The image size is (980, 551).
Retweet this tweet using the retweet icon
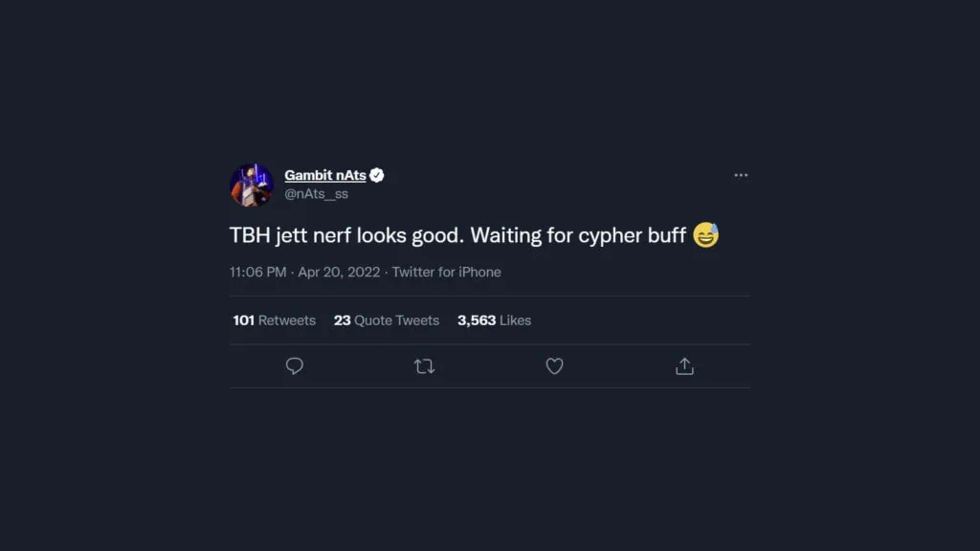coord(424,366)
